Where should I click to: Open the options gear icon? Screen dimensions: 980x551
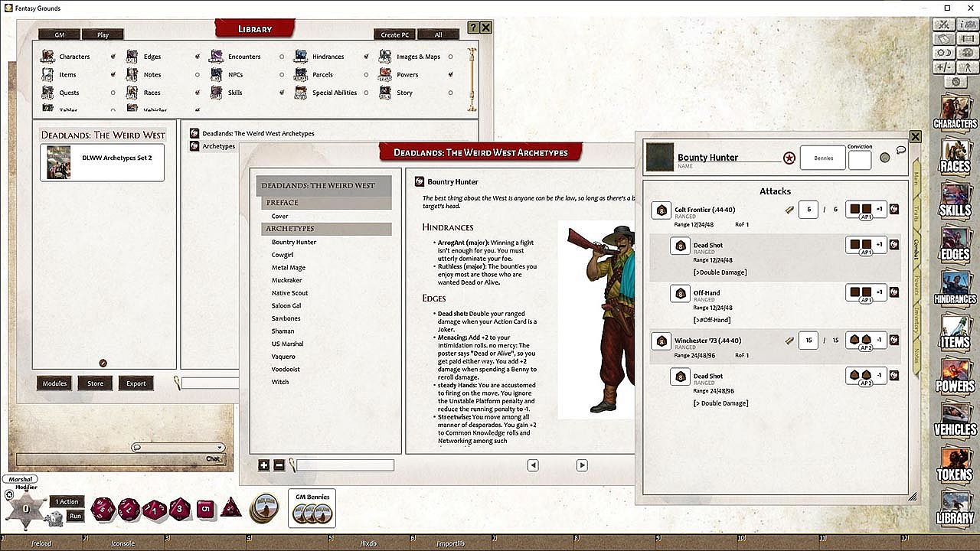(955, 81)
